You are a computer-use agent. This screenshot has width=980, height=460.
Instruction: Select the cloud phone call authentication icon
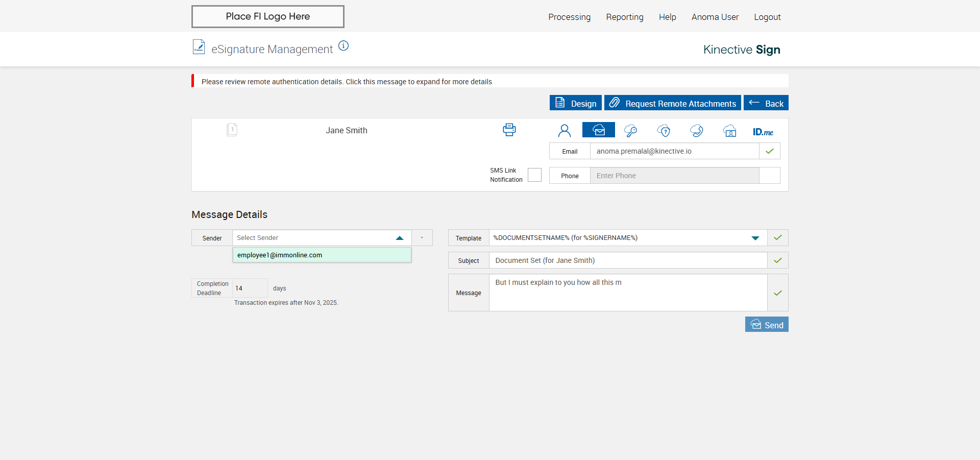pos(697,131)
